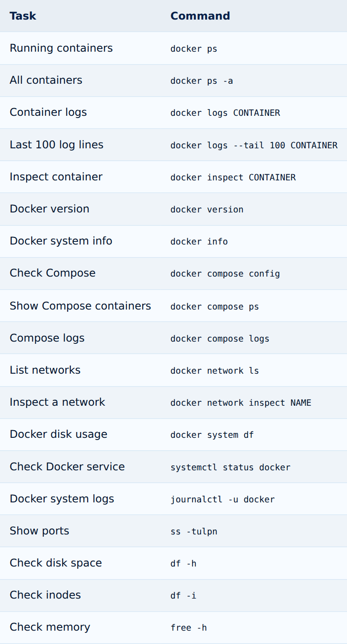Click the 'Docker disk usage' task cell
This screenshot has width=347, height=644.
tap(58, 434)
